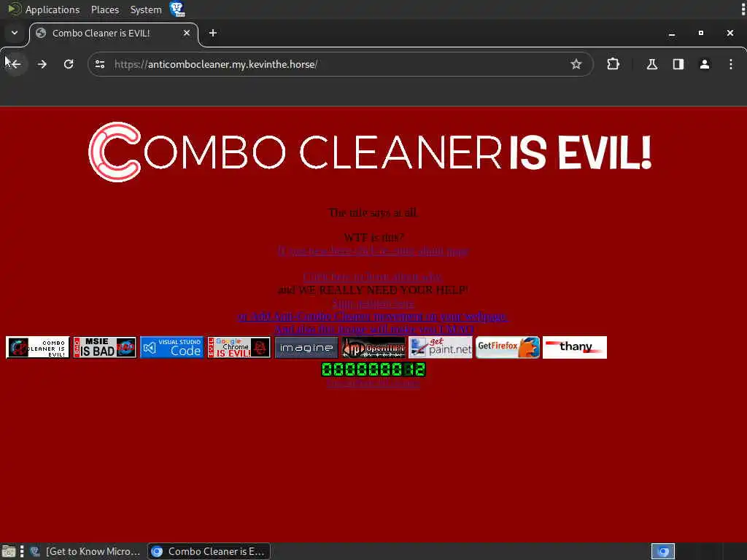Click the show desktop icon in bottom panel
Image resolution: width=747 pixels, height=560 pixels.
8,551
